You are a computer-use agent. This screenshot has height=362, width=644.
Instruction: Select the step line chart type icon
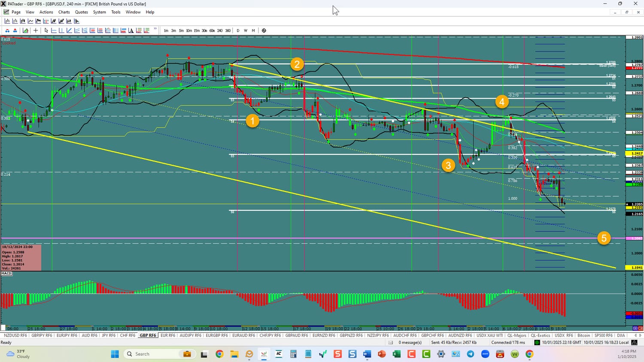(38, 21)
